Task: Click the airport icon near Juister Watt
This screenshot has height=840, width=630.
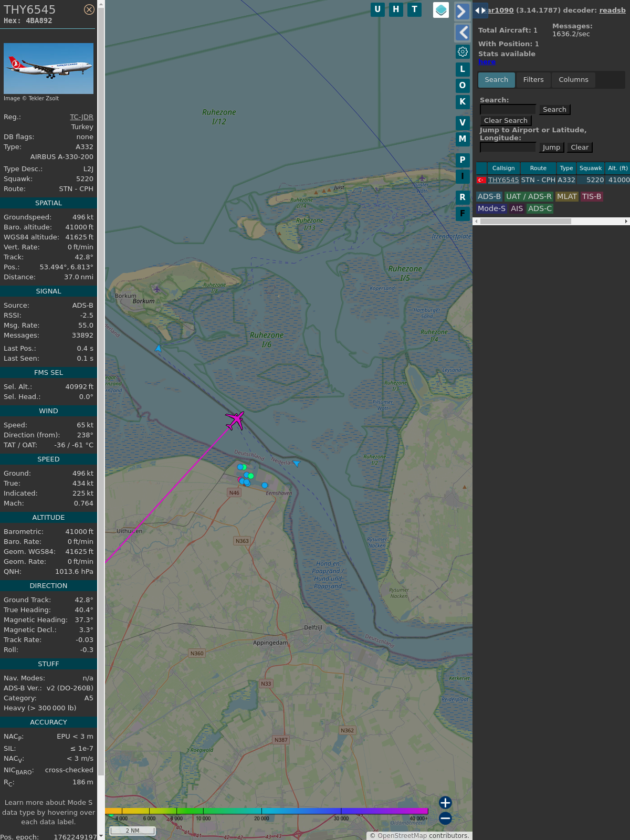Action: tap(422, 178)
